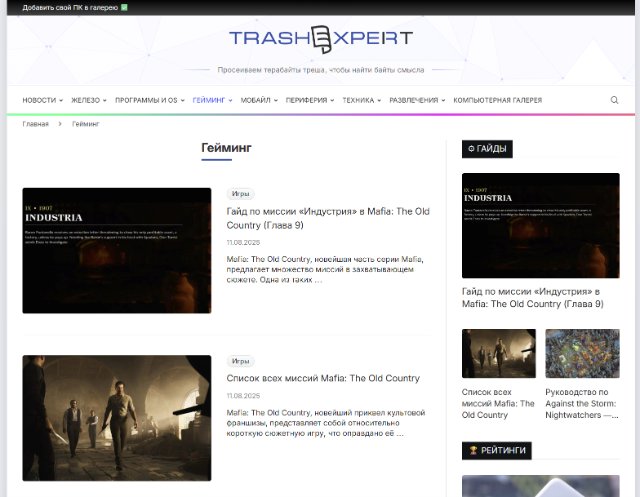Open Against the Storm thumbnail in sidebar

point(582,353)
